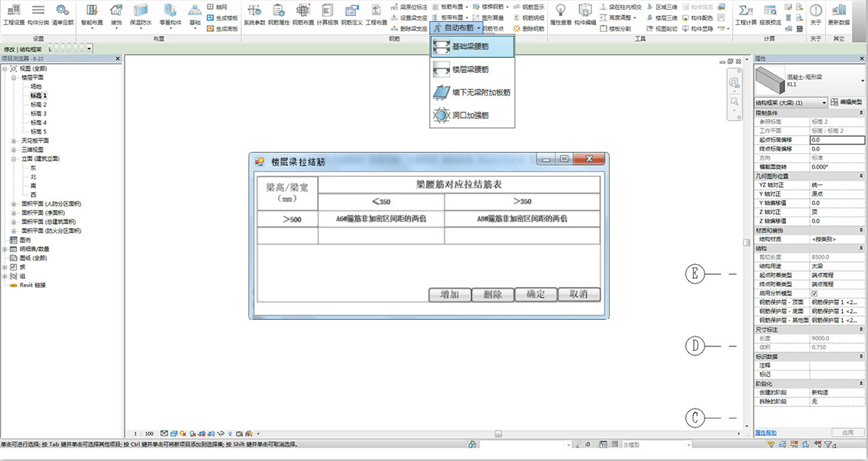Choose 楼层梁腰筋 from the menu
The width and height of the screenshot is (868, 461).
[471, 70]
